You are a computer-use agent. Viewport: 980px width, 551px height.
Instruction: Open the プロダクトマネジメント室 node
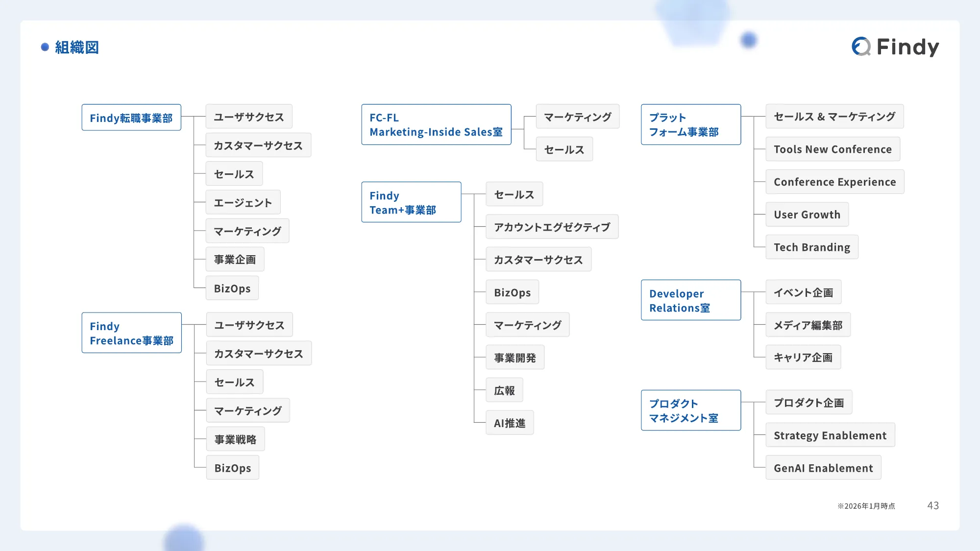691,410
